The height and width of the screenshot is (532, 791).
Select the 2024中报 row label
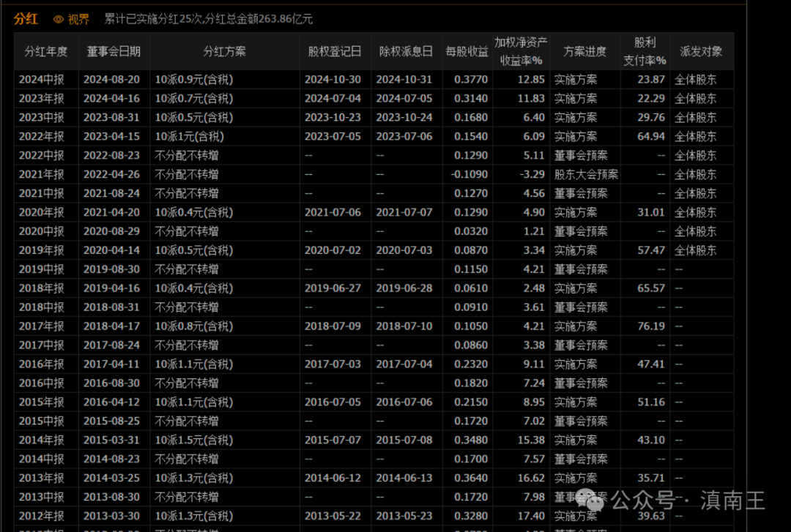click(x=41, y=80)
